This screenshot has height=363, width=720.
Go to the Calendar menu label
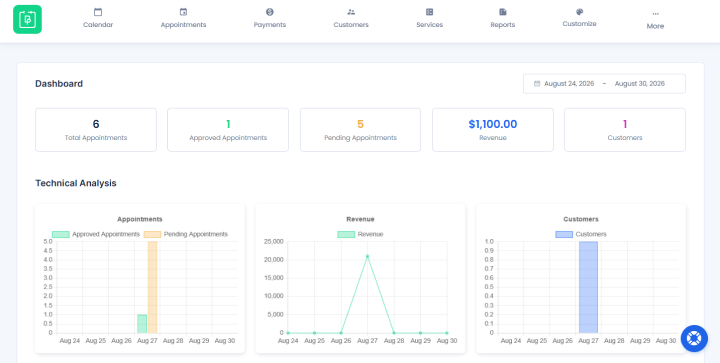98,25
